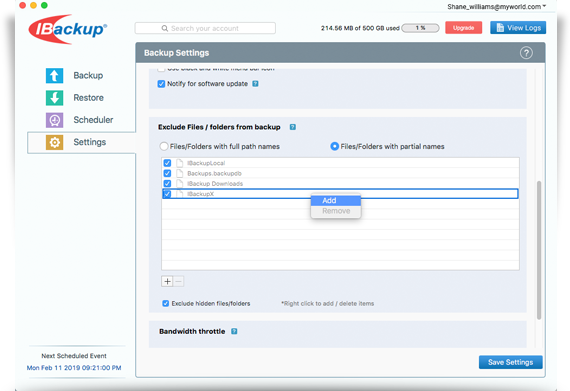Show help for Exclude Files/folders from backup

pos(293,127)
